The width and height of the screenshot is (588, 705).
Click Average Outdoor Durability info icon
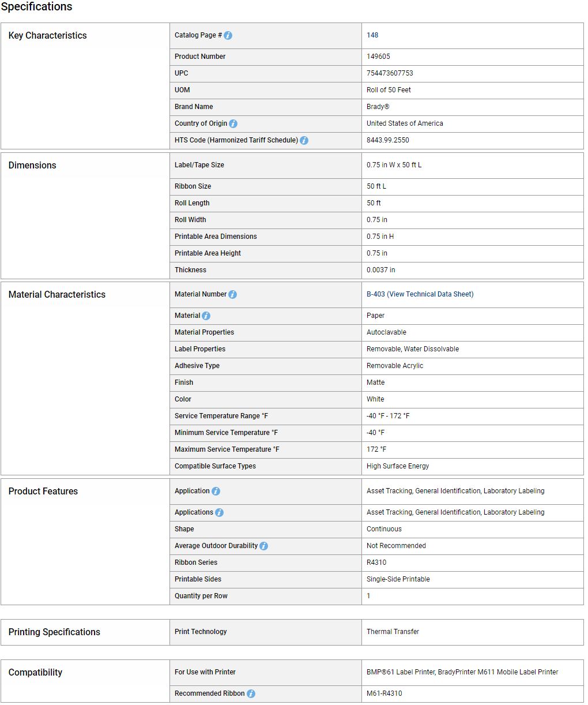[263, 546]
